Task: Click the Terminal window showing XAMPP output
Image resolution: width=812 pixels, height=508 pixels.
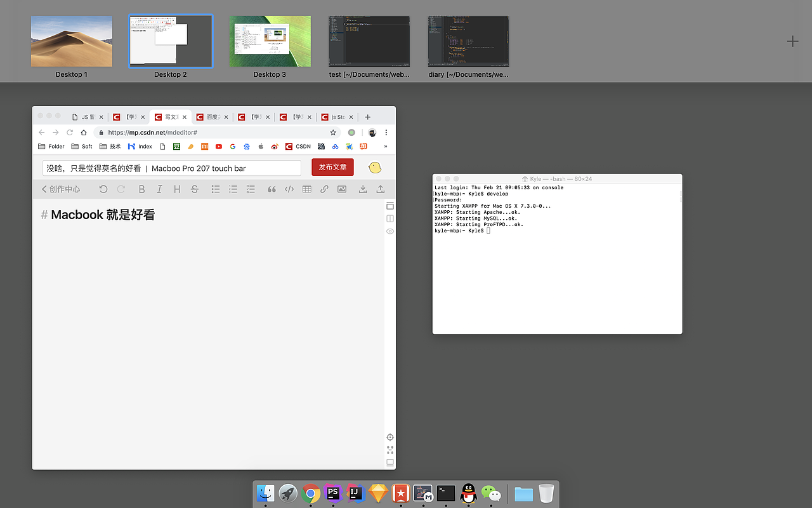Action: (x=558, y=254)
